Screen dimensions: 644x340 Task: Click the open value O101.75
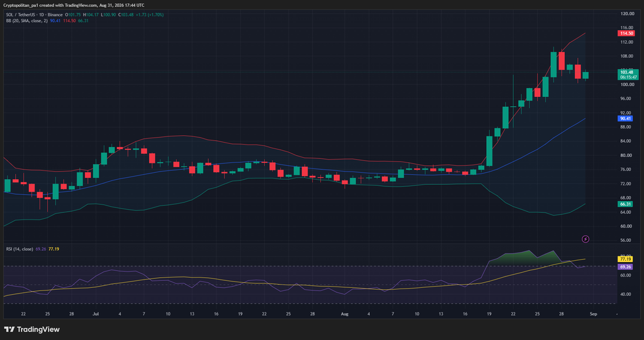pos(73,15)
